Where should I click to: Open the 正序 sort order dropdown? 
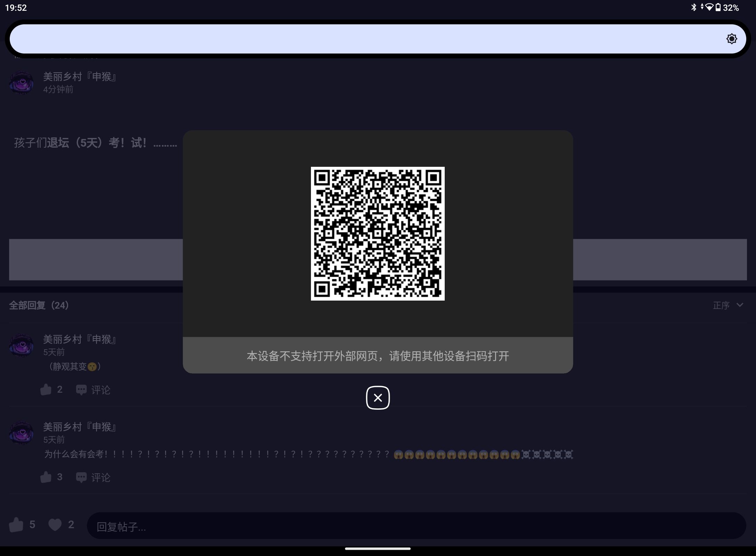(x=728, y=305)
